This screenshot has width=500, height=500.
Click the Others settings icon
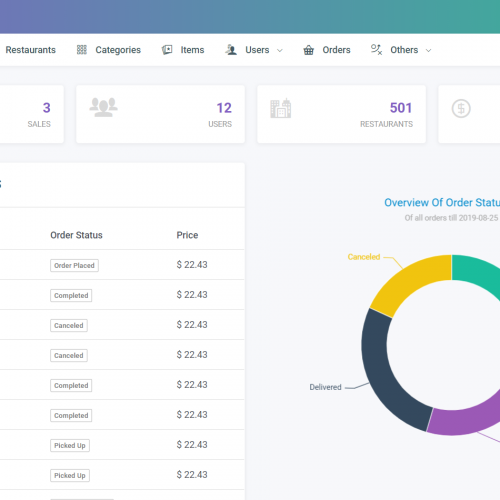tap(376, 50)
